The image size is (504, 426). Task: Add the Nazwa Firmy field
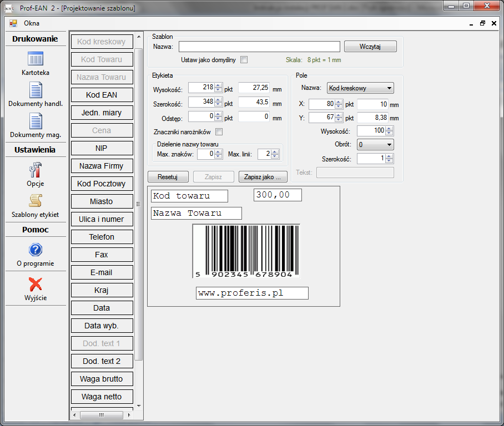[x=102, y=166]
